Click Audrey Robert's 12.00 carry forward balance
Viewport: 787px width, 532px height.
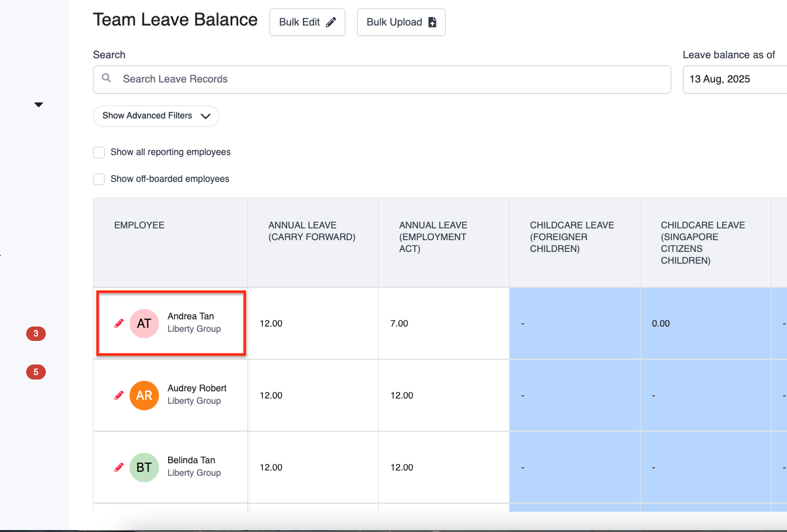271,396
